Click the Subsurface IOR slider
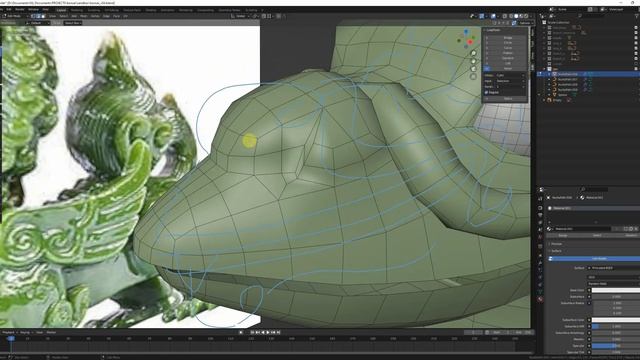The image size is (640, 360). [x=616, y=327]
